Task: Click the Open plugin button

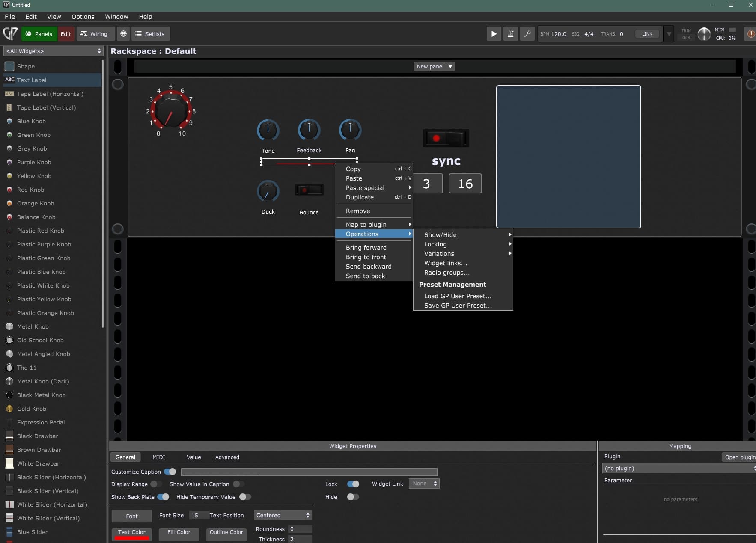Action: tap(739, 457)
